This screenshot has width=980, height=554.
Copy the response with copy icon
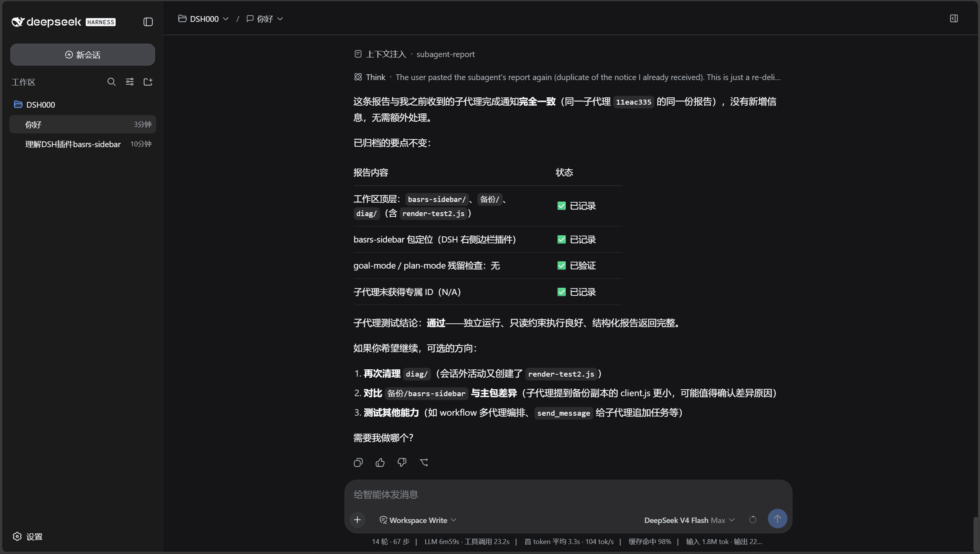point(358,462)
